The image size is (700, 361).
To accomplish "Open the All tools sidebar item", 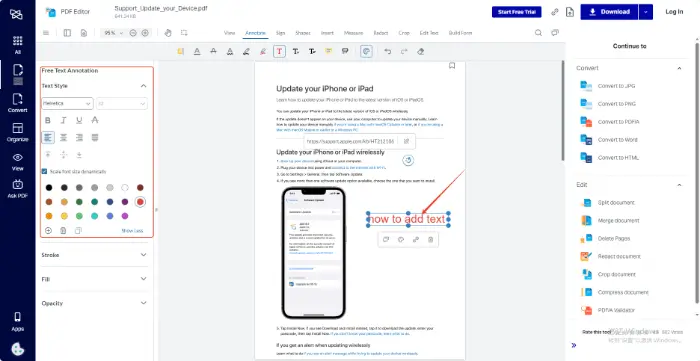I will tap(17, 45).
